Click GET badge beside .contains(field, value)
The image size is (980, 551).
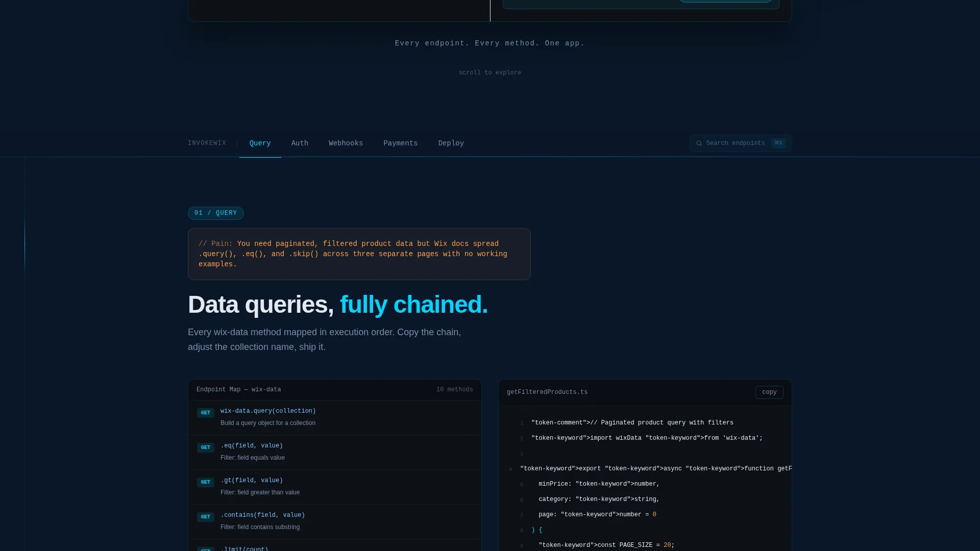(x=205, y=517)
